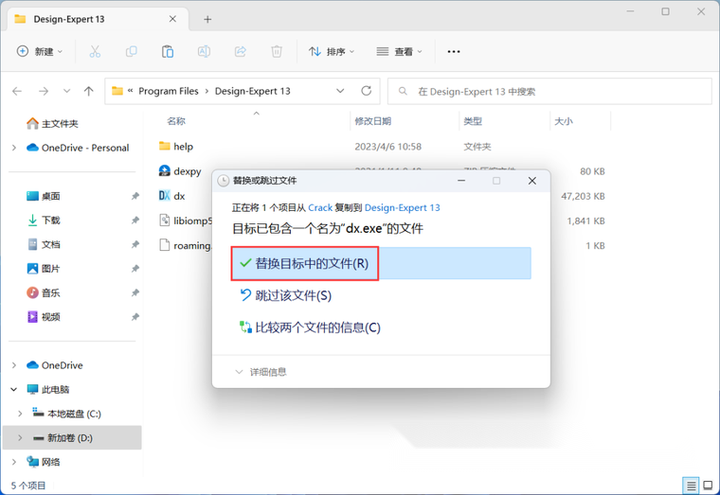The height and width of the screenshot is (495, 720).
Task: Open 视频 in the sidebar
Action: (x=43, y=317)
